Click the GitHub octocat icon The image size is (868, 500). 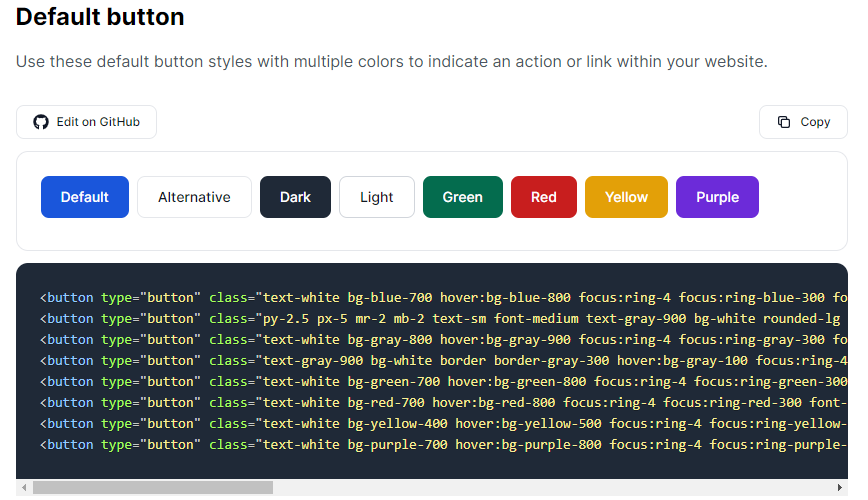pos(41,122)
